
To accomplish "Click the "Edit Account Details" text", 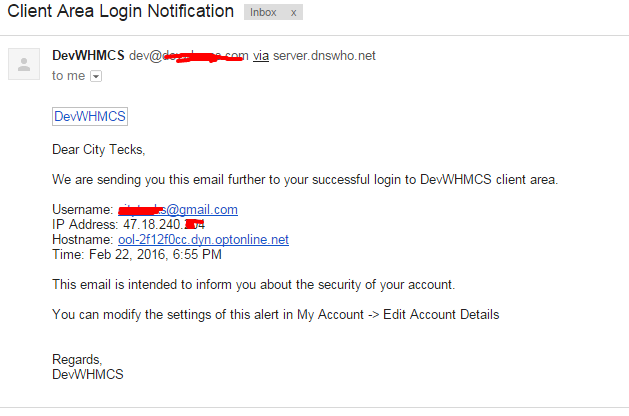I will pos(441,315).
